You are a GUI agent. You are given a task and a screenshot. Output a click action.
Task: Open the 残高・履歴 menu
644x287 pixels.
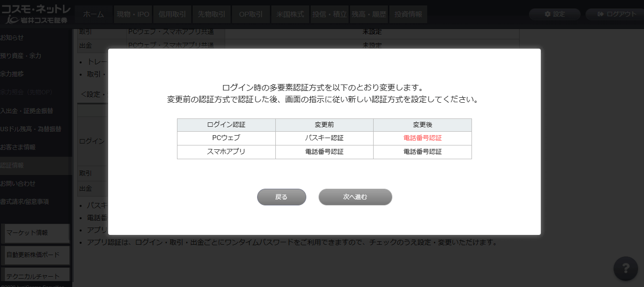click(369, 14)
